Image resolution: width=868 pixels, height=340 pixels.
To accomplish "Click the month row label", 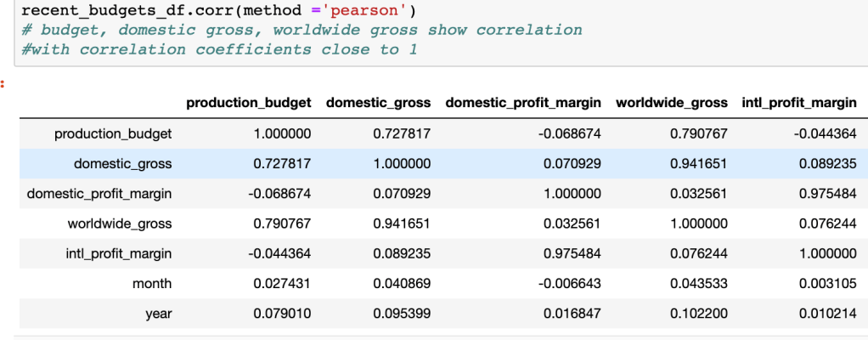I will point(155,283).
